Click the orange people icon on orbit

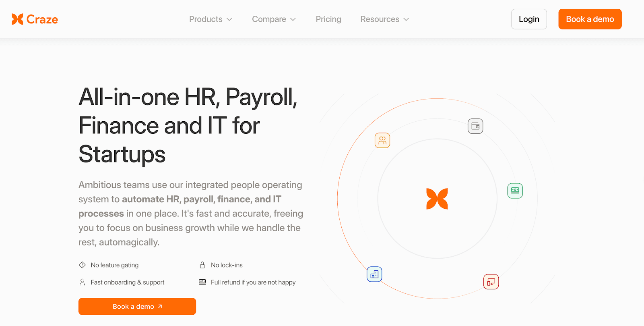(382, 140)
